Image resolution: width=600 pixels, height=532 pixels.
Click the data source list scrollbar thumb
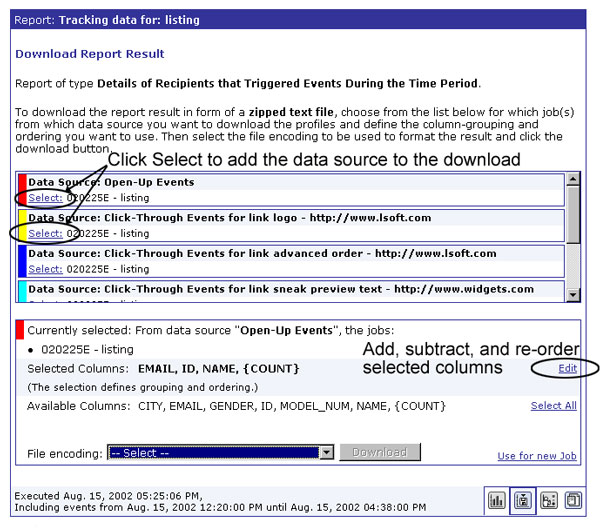(573, 215)
